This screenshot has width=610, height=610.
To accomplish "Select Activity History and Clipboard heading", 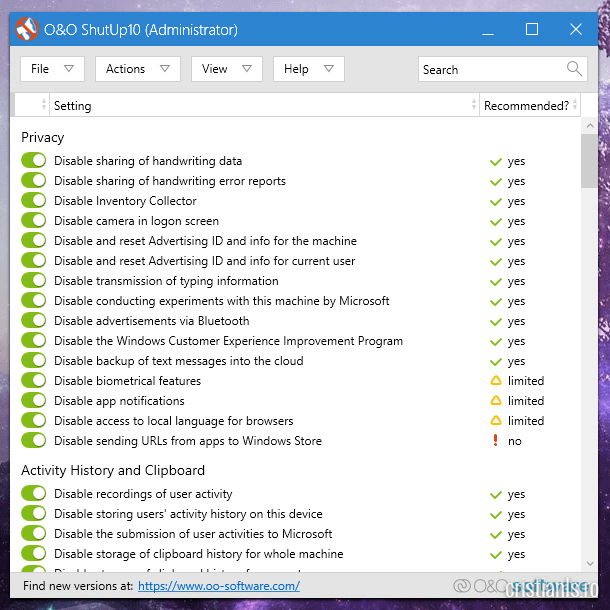I will click(x=113, y=470).
